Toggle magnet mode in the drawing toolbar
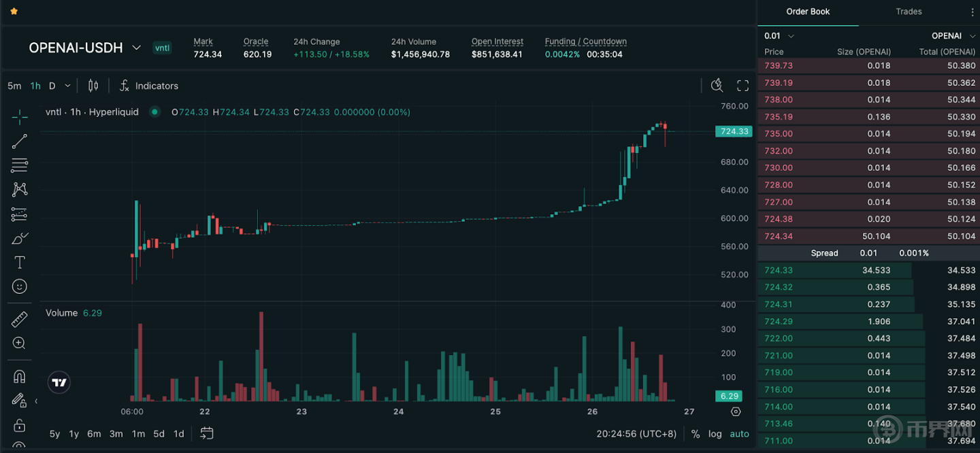980x453 pixels. click(20, 376)
